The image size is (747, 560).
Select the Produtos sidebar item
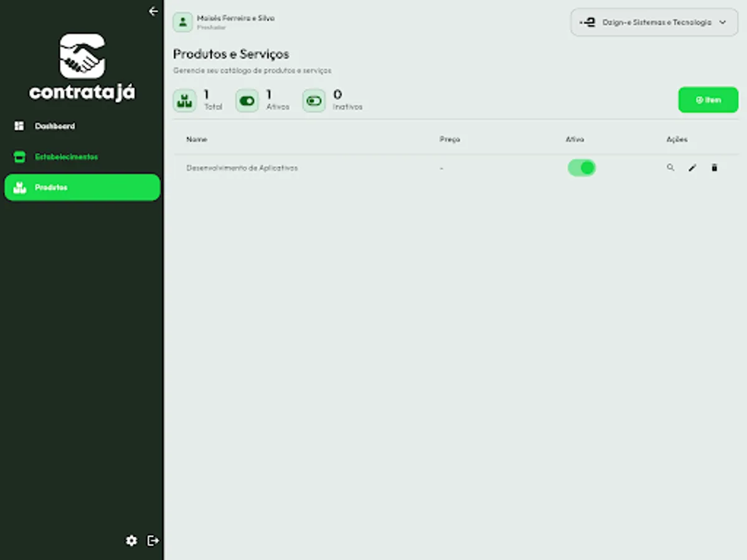(82, 187)
